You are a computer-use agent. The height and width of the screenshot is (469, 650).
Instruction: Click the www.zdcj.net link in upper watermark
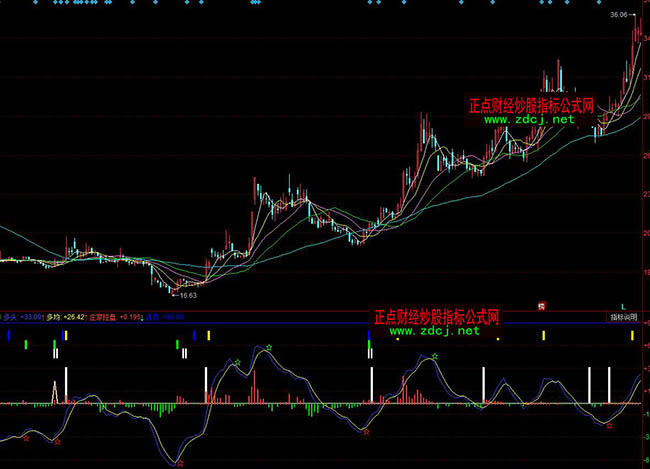pos(530,119)
